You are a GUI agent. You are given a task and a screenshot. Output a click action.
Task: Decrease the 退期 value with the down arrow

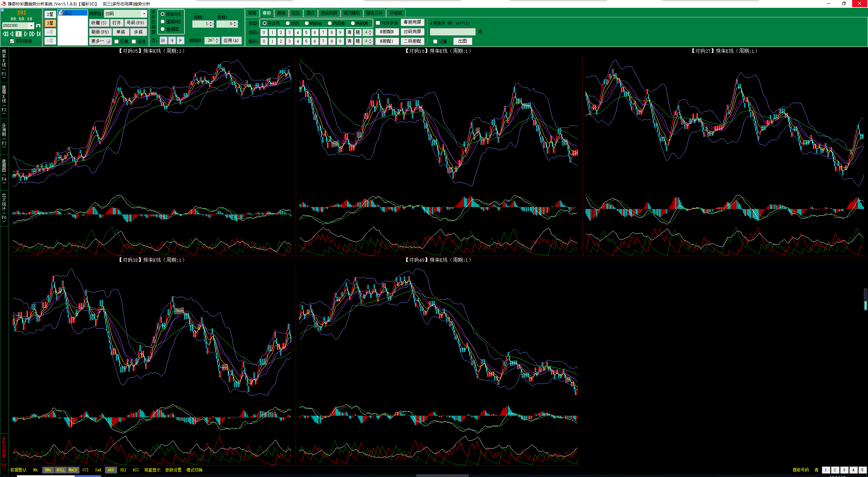click(x=235, y=26)
